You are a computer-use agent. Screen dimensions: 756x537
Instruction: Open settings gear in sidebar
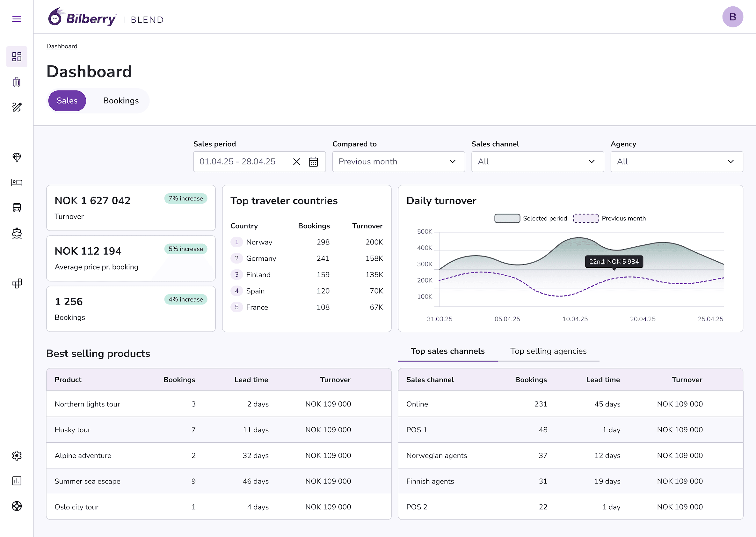coord(17,456)
